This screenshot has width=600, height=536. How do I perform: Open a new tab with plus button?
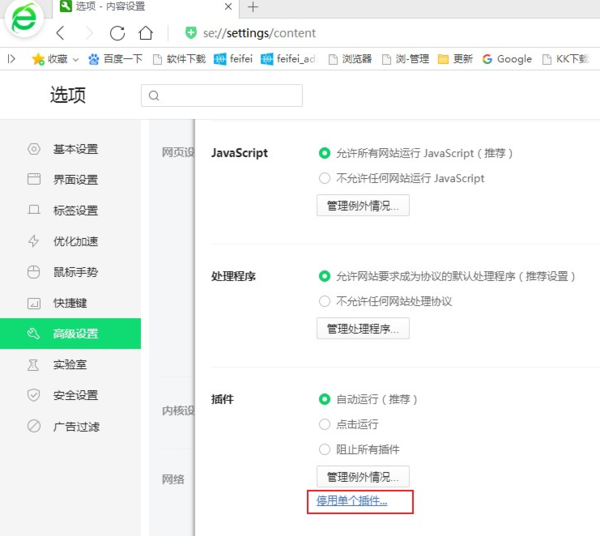click(252, 7)
